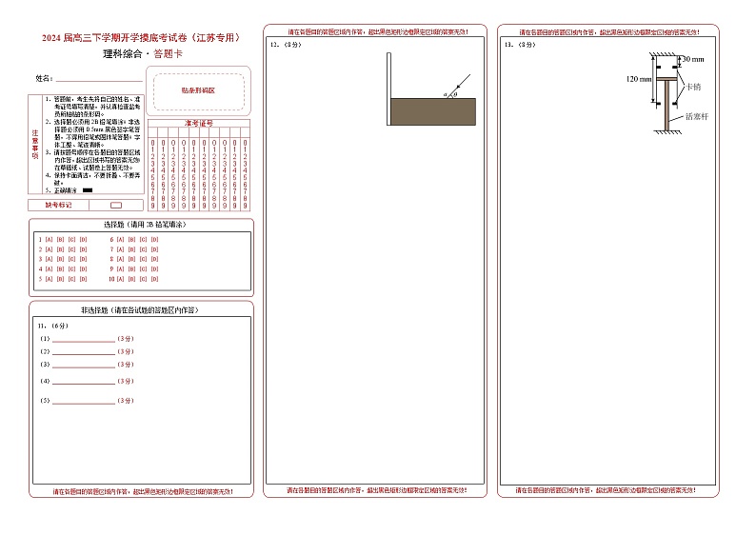Image resolution: width=756 pixels, height=535 pixels.
Task: Click answer blank (3) of question 11
Action: [84, 366]
